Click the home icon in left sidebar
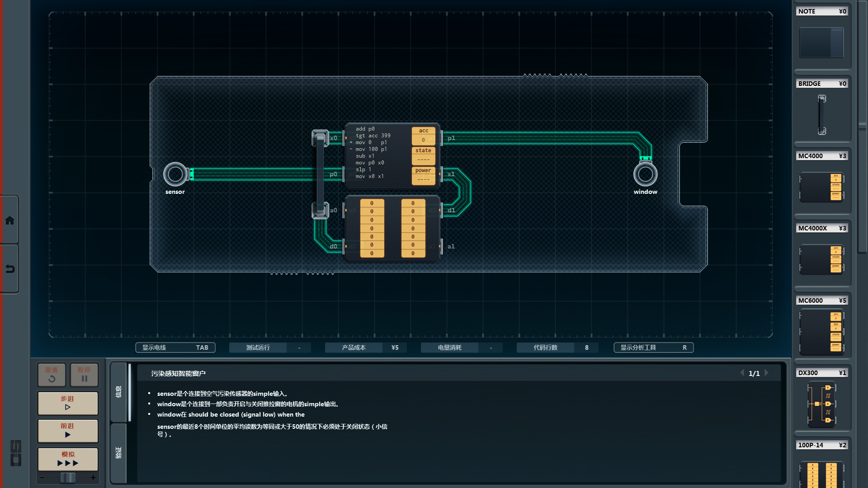The height and width of the screenshot is (488, 868). tap(9, 221)
